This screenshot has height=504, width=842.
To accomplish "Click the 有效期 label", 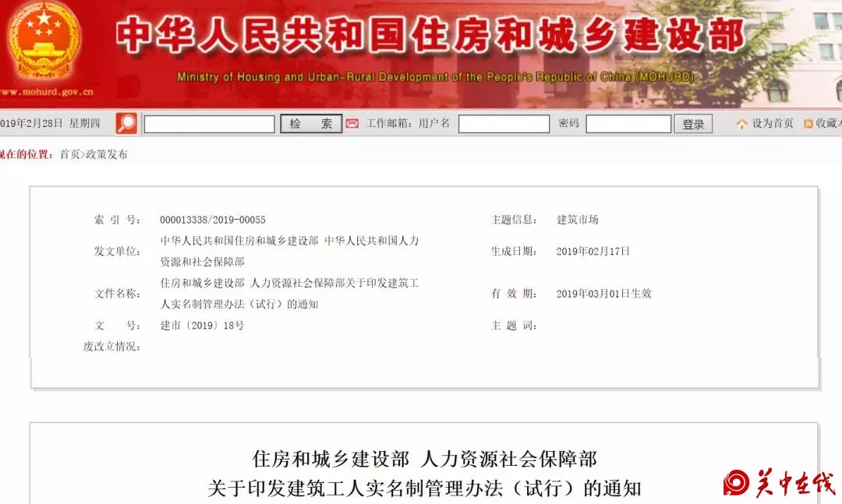I will click(513, 294).
